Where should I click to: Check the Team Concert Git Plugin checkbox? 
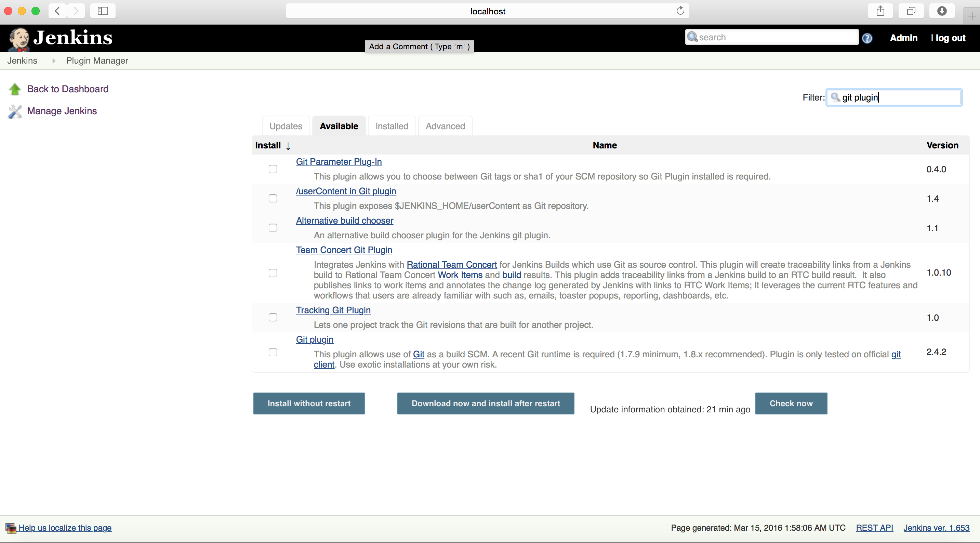pyautogui.click(x=273, y=273)
